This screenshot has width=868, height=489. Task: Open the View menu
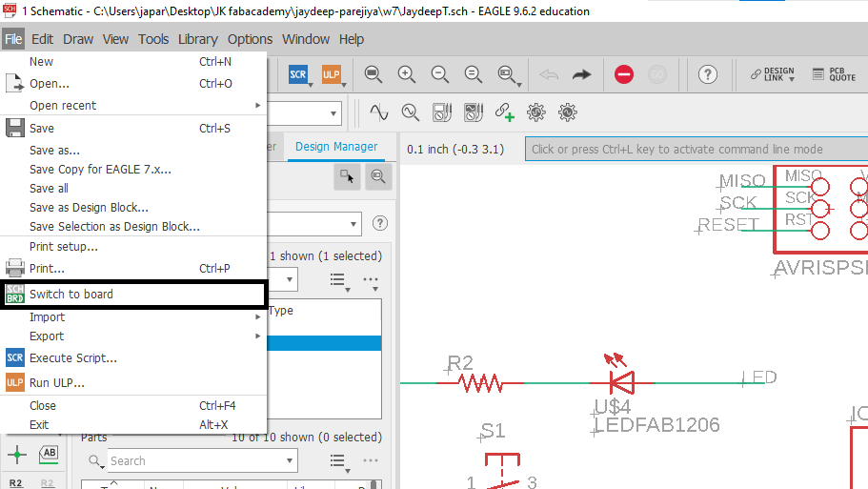point(115,39)
